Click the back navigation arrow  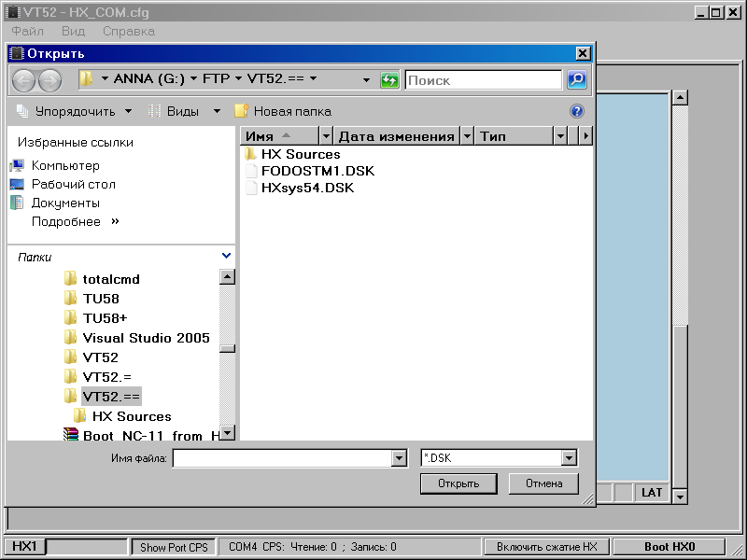(x=23, y=80)
